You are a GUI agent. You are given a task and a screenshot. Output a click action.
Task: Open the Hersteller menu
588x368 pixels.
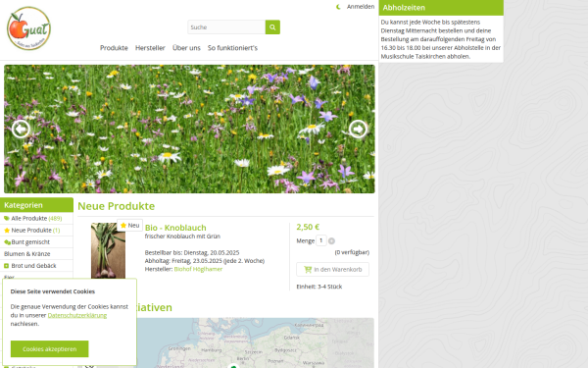(x=150, y=48)
